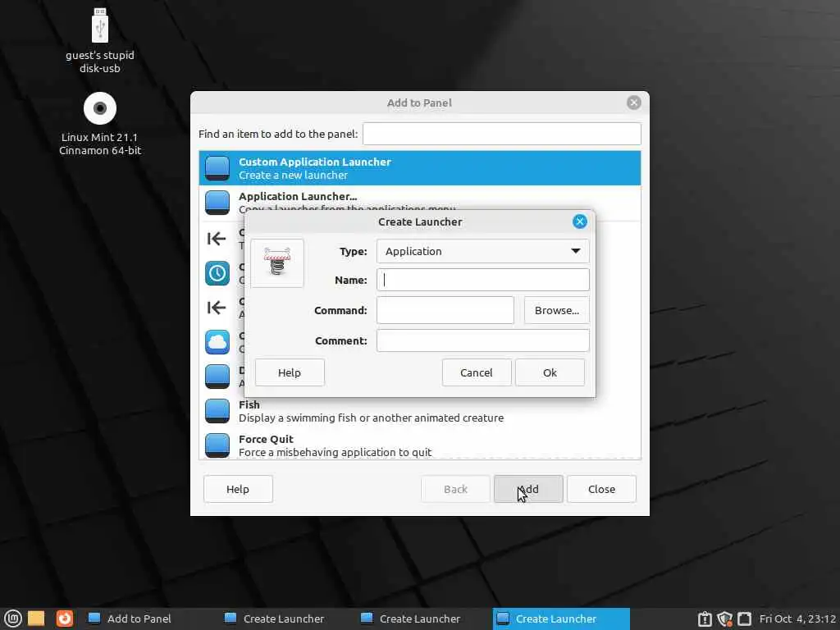Click the cloud weather applet icon
The width and height of the screenshot is (840, 630).
pos(217,342)
